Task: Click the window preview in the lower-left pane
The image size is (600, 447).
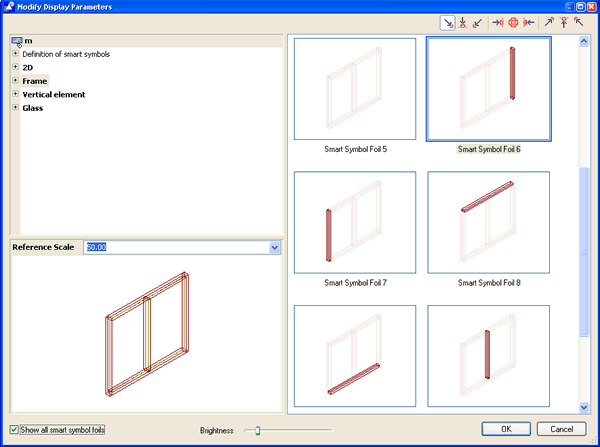Action: coord(147,334)
